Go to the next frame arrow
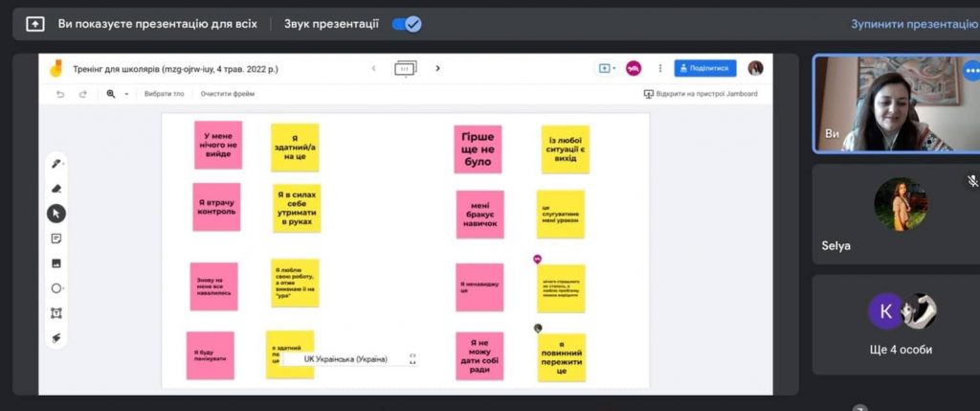The width and height of the screenshot is (980, 411). (438, 68)
